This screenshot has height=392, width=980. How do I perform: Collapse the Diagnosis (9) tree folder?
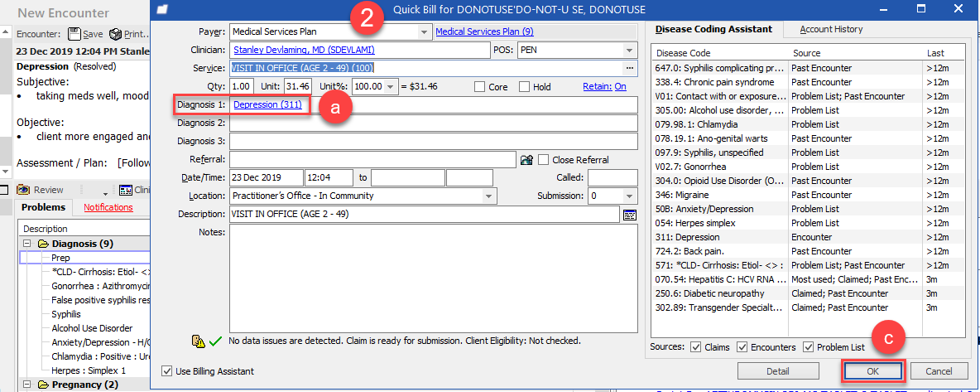[x=27, y=244]
